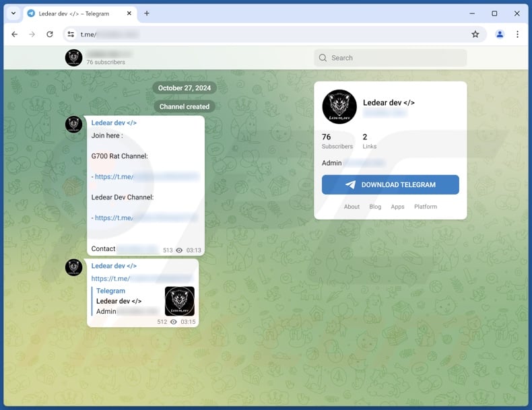
Task: Click the views eye icon beside 513
Action: (179, 250)
